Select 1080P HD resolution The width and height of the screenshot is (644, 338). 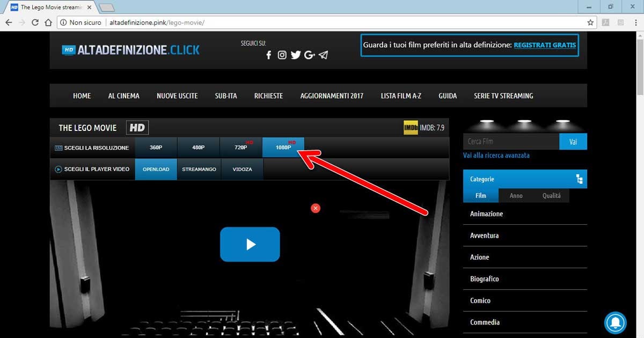(x=283, y=148)
